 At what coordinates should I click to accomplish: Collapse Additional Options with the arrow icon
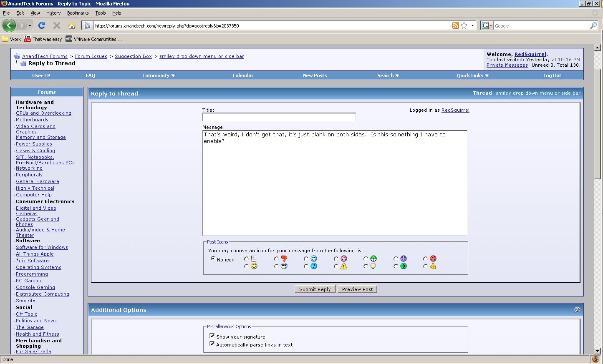pos(577,310)
